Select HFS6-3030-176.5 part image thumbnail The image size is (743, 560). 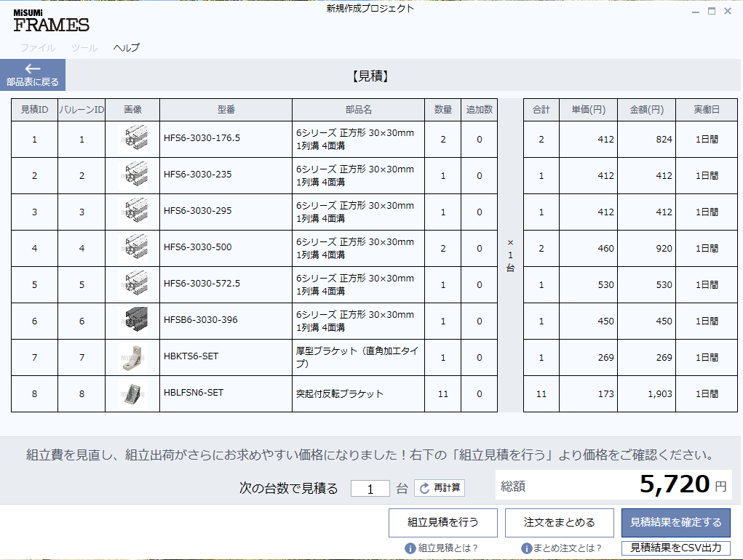(x=132, y=139)
